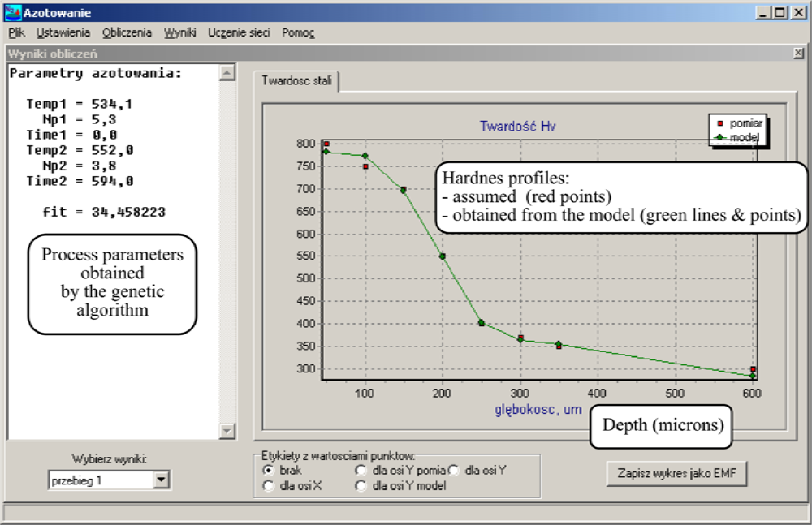
Task: Maximize the Azotowanie window
Action: tap(780, 13)
